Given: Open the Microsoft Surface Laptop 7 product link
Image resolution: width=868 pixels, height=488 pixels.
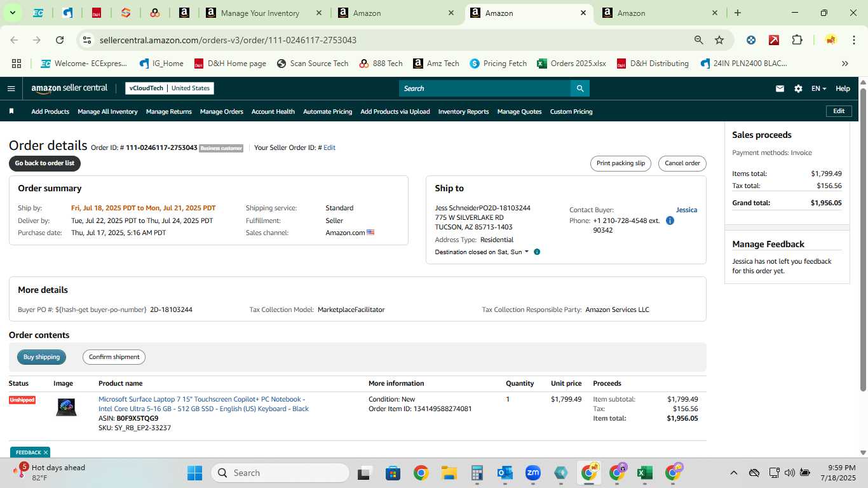Looking at the screenshot, I should pos(203,404).
